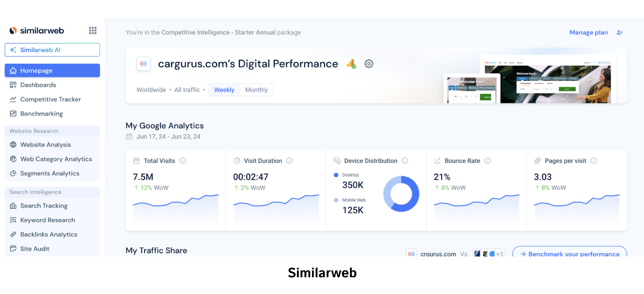
Task: Click the Desktop 350K value
Action: pyautogui.click(x=353, y=185)
